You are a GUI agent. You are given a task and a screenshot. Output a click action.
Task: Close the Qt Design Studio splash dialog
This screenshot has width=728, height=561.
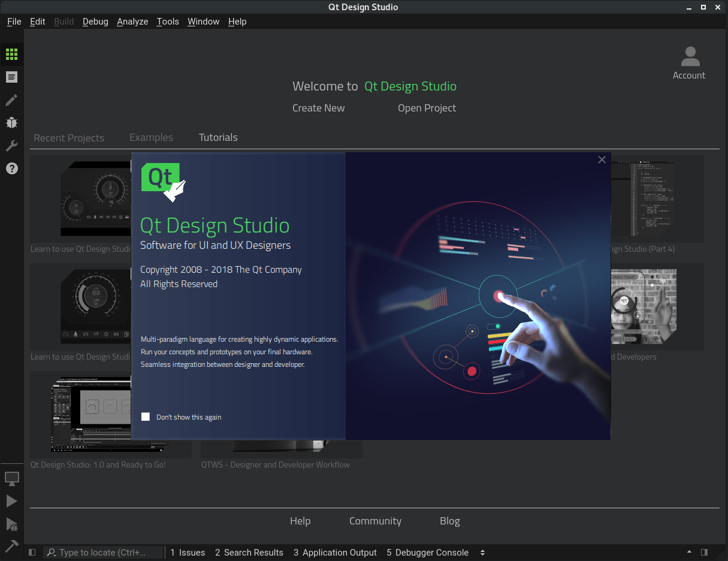[x=602, y=159]
